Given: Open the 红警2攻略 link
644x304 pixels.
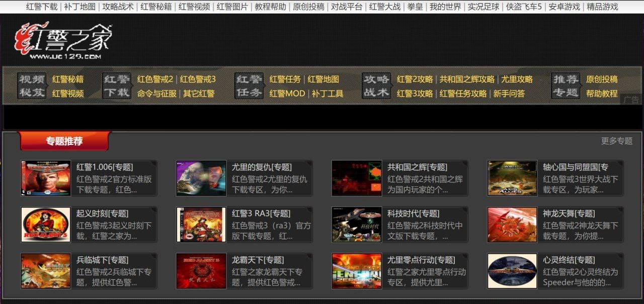Looking at the screenshot, I should 415,79.
